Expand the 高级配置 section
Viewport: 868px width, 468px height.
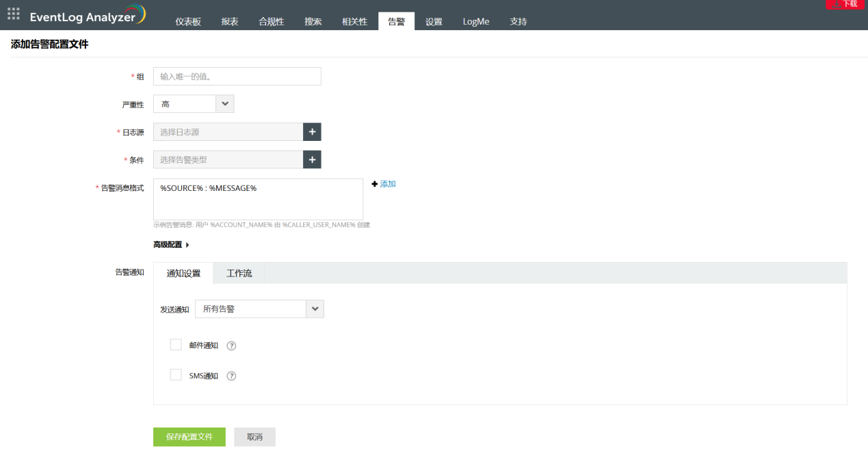pyautogui.click(x=171, y=244)
